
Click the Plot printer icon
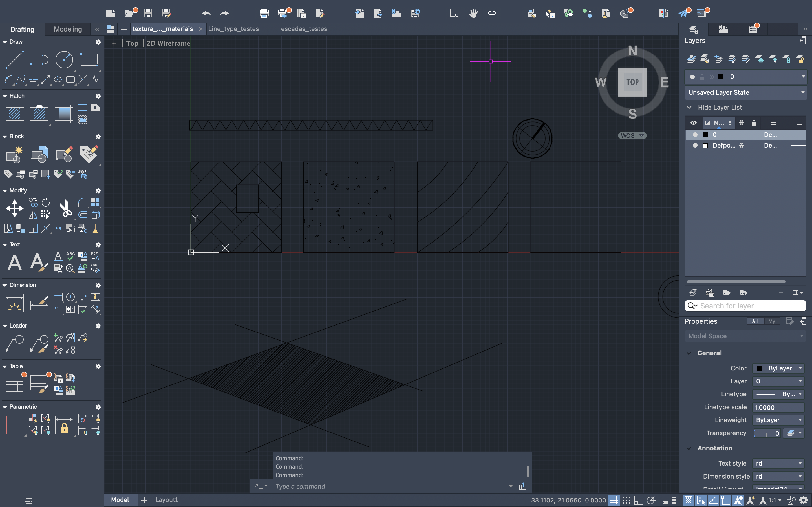tap(264, 13)
